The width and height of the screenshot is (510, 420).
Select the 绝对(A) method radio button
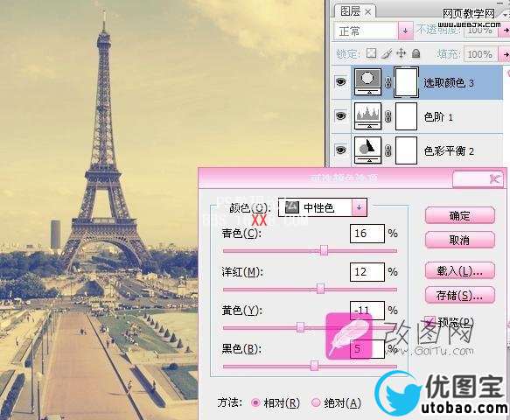point(316,402)
